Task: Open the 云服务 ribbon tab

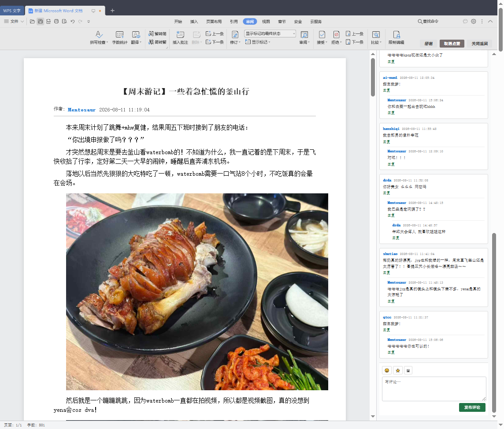Action: [x=315, y=22]
